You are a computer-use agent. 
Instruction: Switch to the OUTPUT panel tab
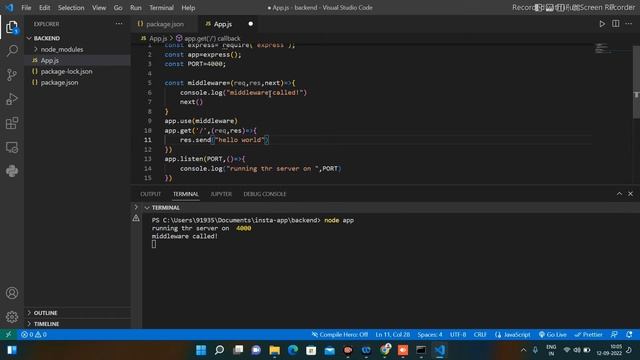(151, 194)
